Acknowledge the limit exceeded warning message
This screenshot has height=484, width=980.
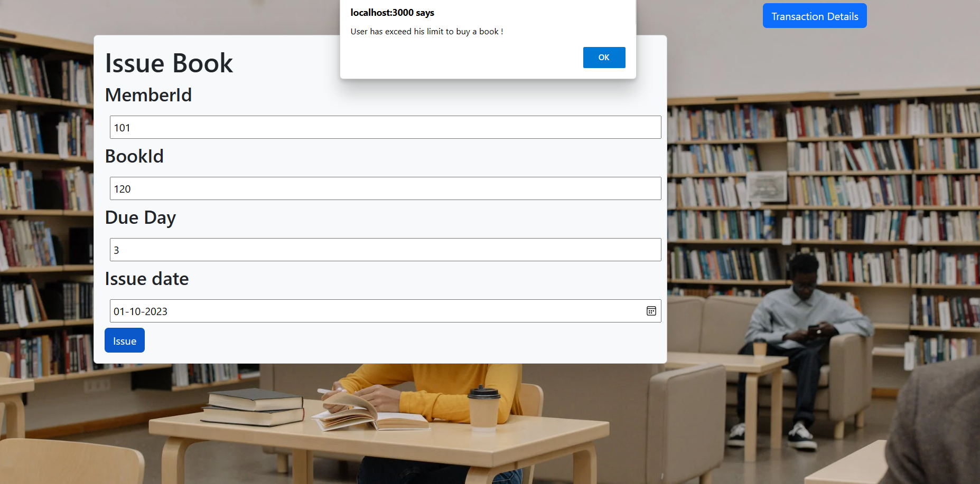click(x=604, y=57)
